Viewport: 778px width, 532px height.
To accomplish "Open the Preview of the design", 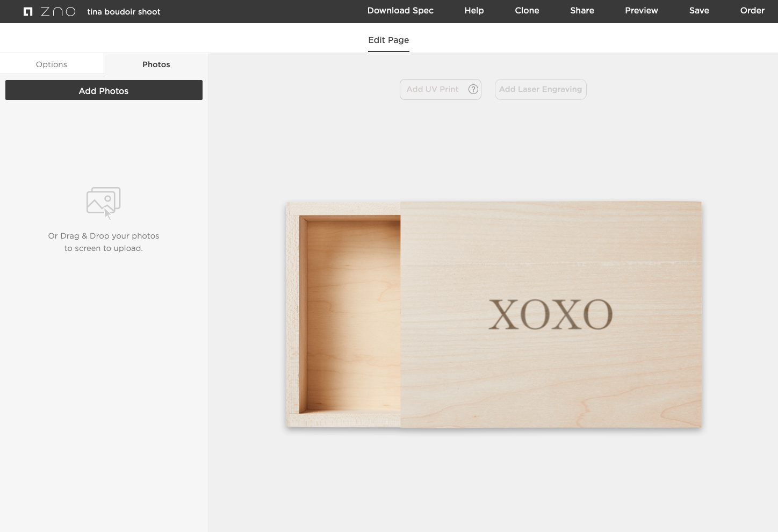I will pyautogui.click(x=642, y=11).
